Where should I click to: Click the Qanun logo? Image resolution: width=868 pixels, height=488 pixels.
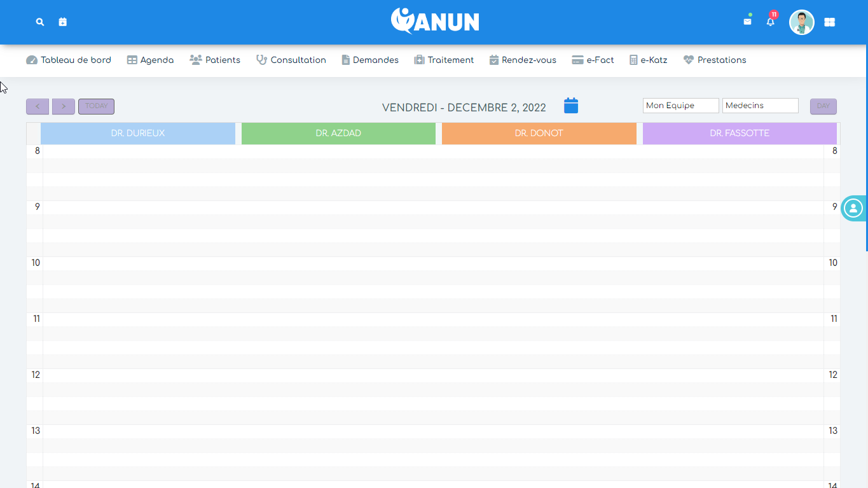[x=435, y=21]
